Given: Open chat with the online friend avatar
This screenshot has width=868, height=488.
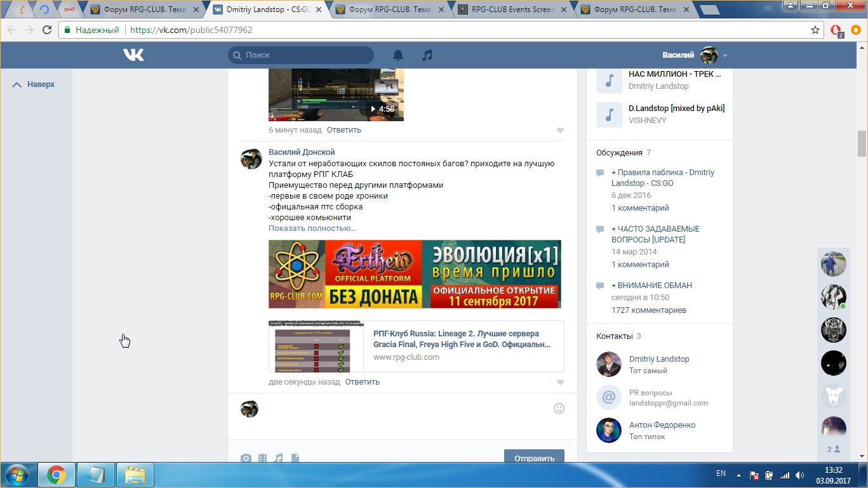Looking at the screenshot, I should 834,296.
